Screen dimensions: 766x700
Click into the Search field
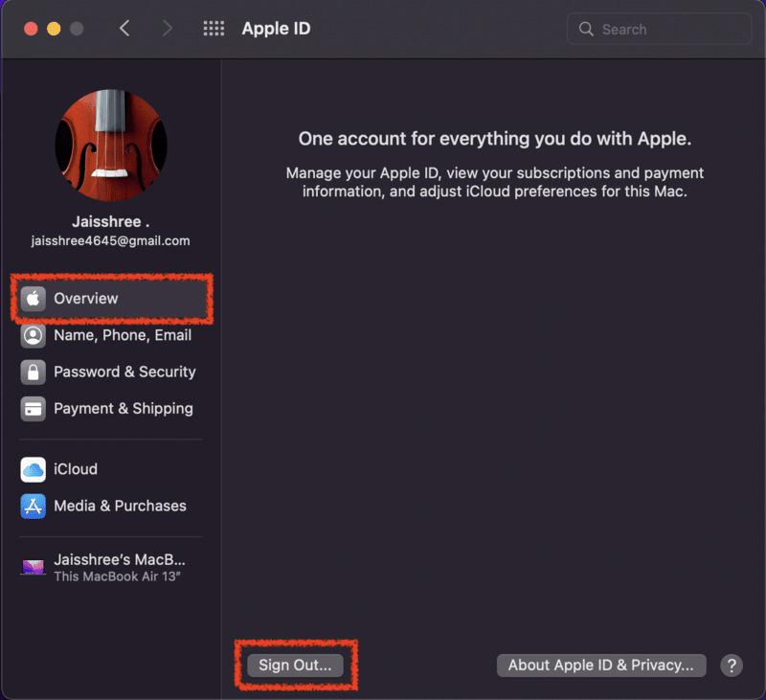click(659, 30)
